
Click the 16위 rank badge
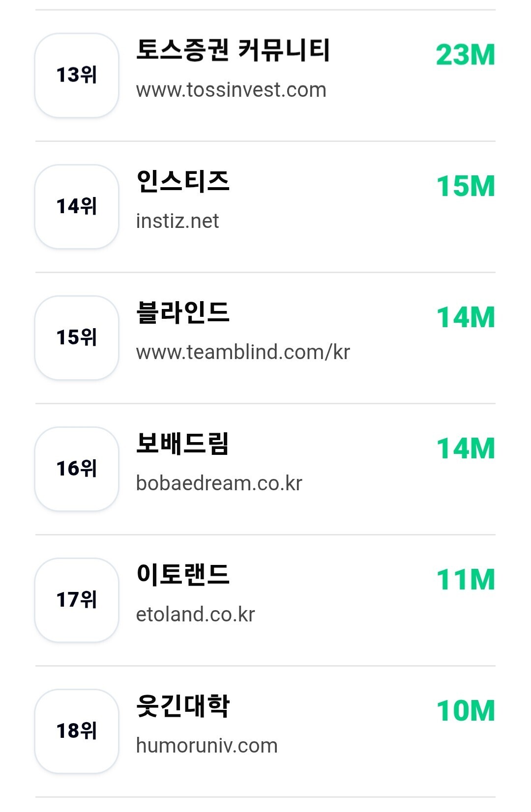coord(77,469)
